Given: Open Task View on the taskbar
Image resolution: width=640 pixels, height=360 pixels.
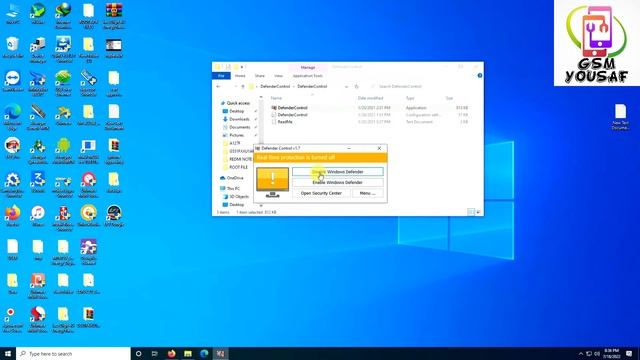Looking at the screenshot, I should (155, 353).
